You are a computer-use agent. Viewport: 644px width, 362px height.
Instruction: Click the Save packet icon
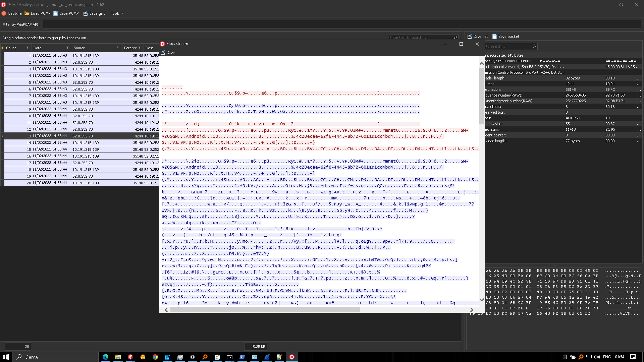[x=494, y=37]
